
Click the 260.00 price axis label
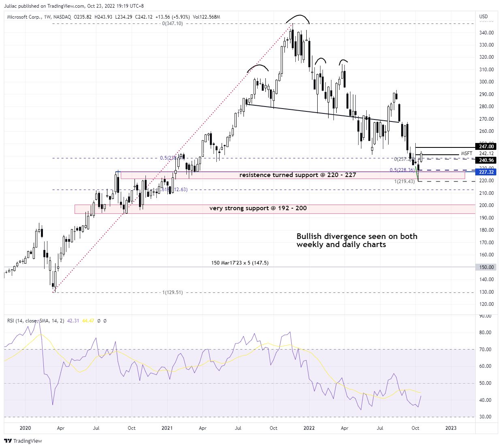[486, 131]
